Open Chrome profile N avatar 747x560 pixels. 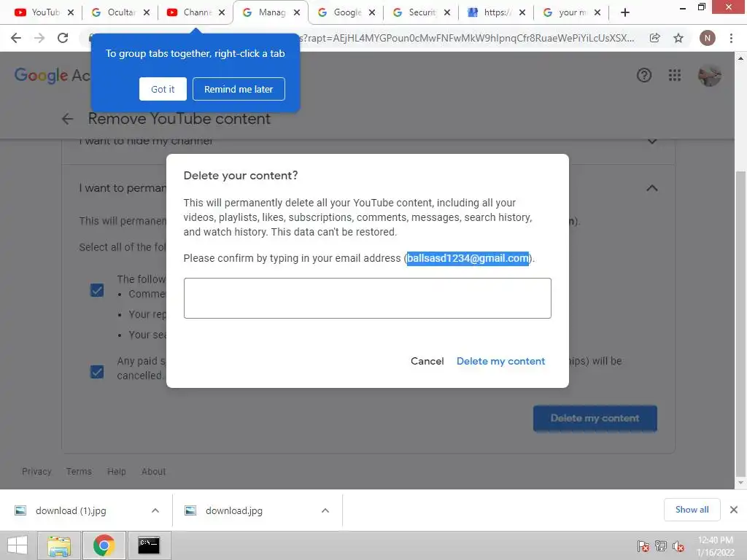[708, 38]
